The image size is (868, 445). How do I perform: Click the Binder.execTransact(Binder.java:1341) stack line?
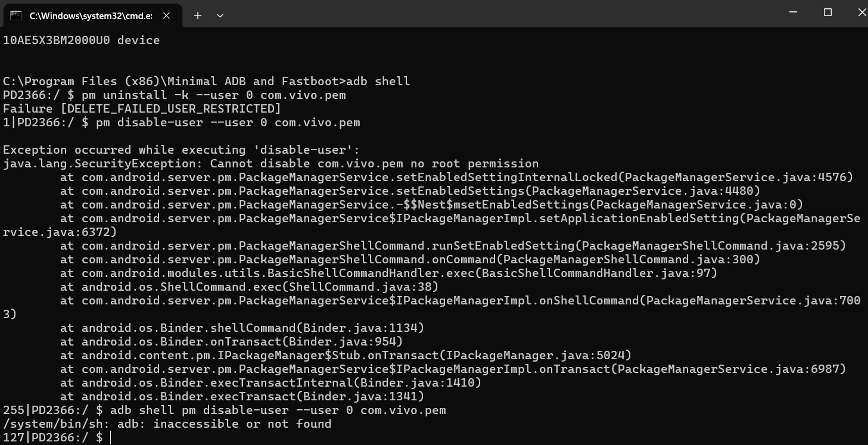click(242, 397)
